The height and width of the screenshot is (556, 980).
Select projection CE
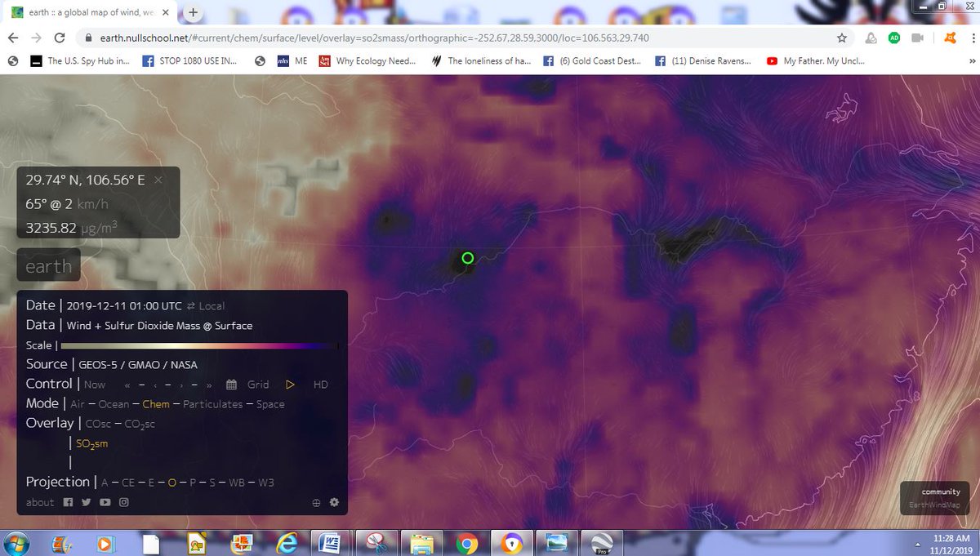(x=128, y=483)
